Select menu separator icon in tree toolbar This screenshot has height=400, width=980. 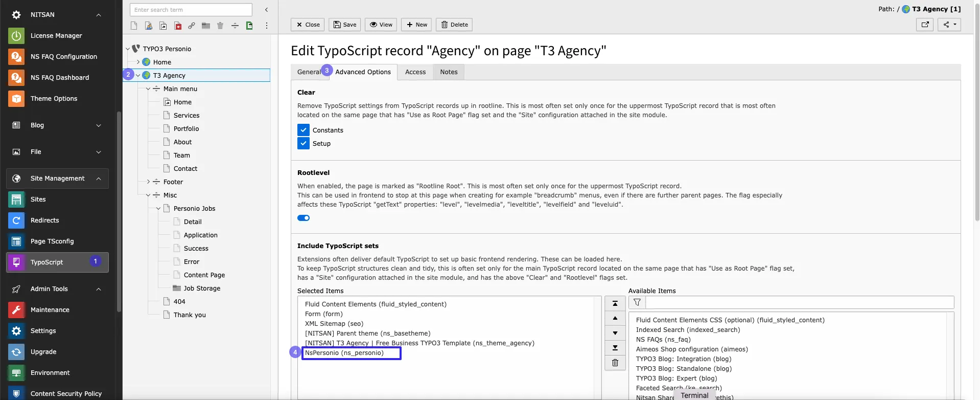pyautogui.click(x=235, y=26)
